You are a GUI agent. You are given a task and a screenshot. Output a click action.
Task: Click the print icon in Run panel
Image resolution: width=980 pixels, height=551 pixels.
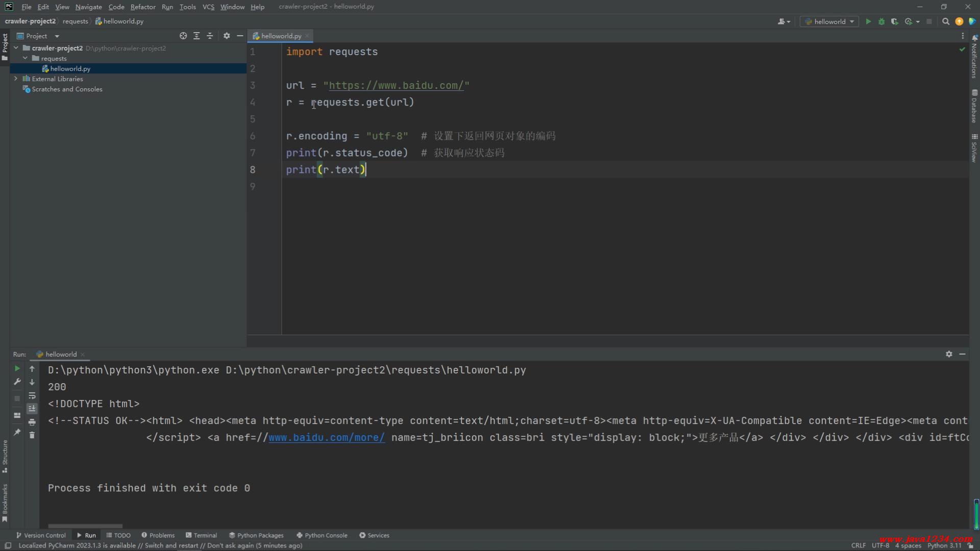[32, 422]
